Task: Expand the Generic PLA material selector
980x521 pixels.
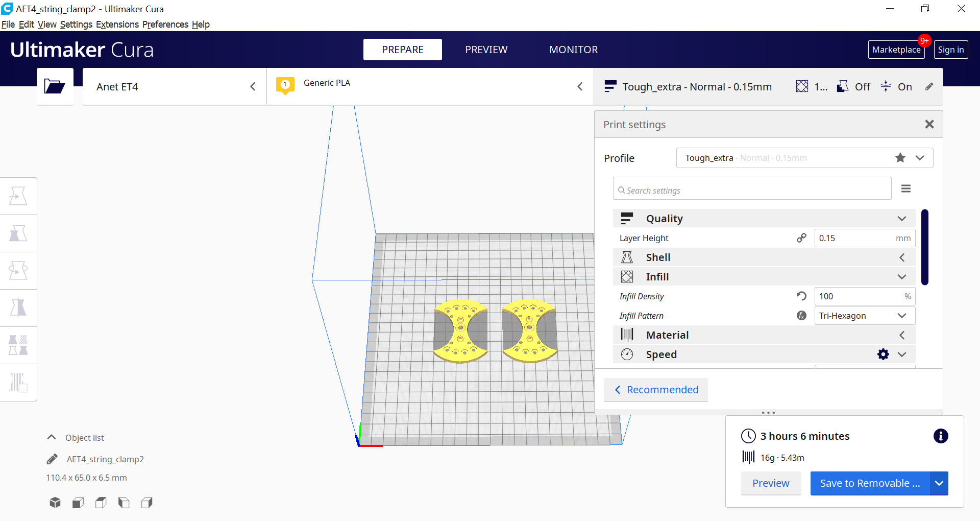Action: [430, 86]
